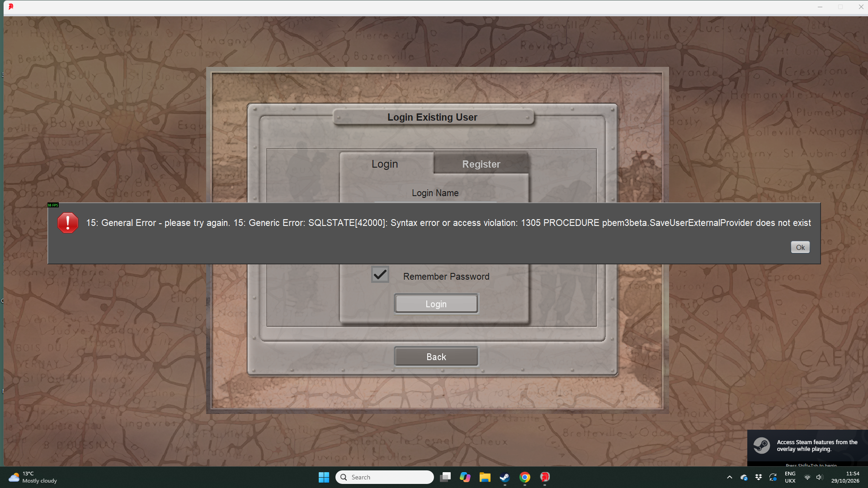Launch Copilot from the taskbar

[x=465, y=477]
